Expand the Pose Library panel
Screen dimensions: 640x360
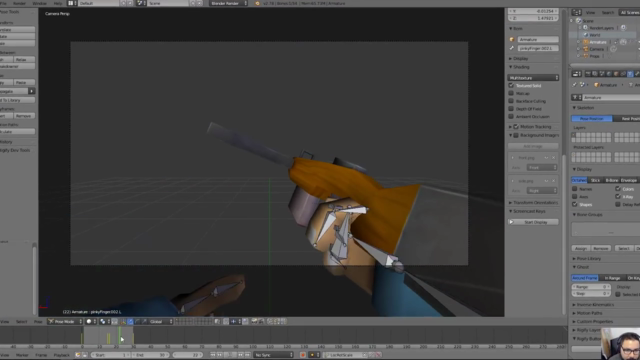[589, 259]
